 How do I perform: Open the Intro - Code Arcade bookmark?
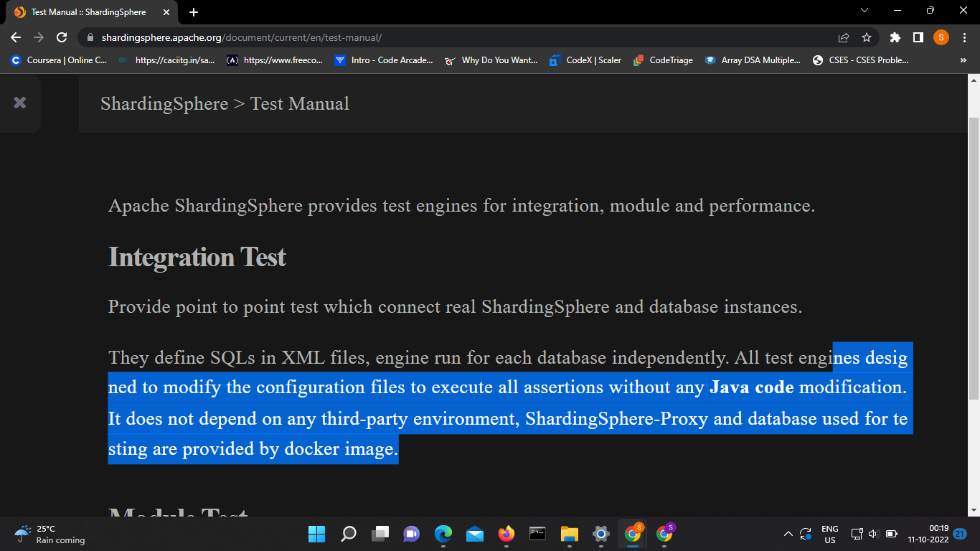pyautogui.click(x=384, y=60)
